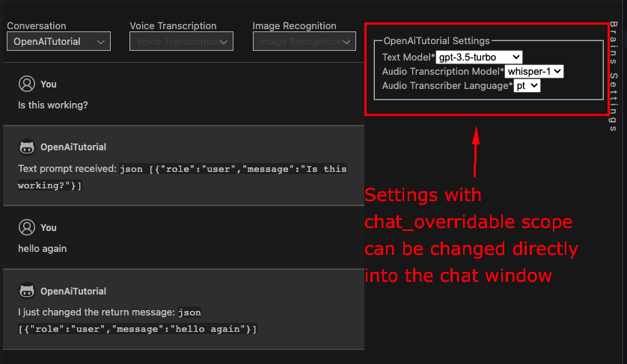Image resolution: width=627 pixels, height=364 pixels.
Task: Click the "OpenAiTutorial Settings" group title
Action: point(436,41)
